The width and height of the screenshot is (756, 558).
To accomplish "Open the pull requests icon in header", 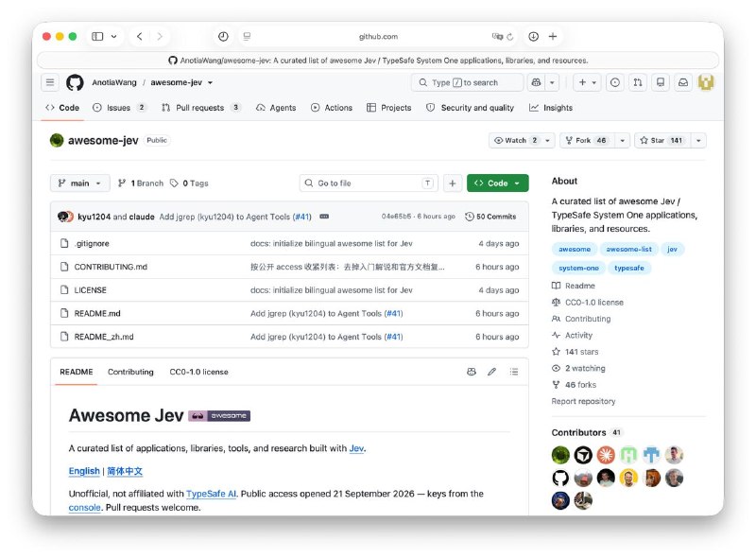I will click(637, 82).
